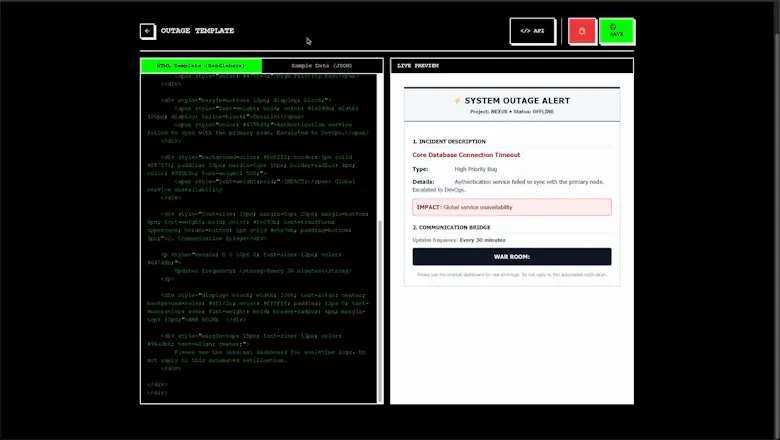Click 'High Priority Bug' type value
The image size is (780, 440).
(476, 170)
